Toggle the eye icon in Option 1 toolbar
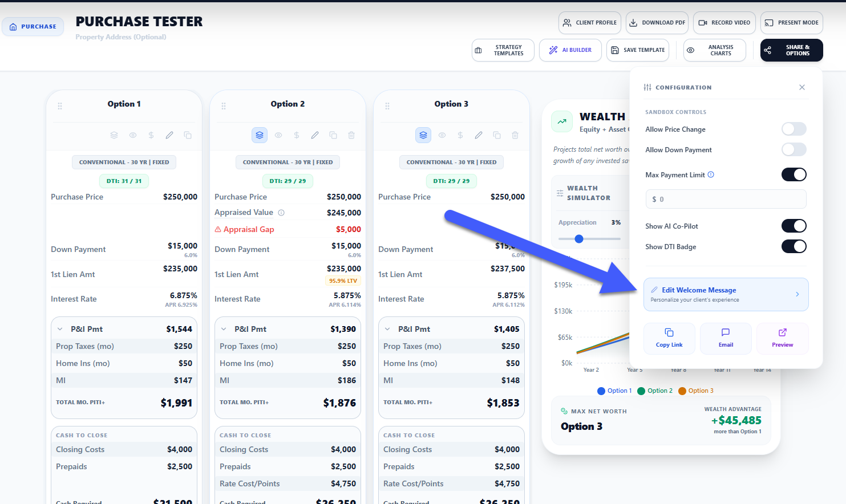 point(132,135)
